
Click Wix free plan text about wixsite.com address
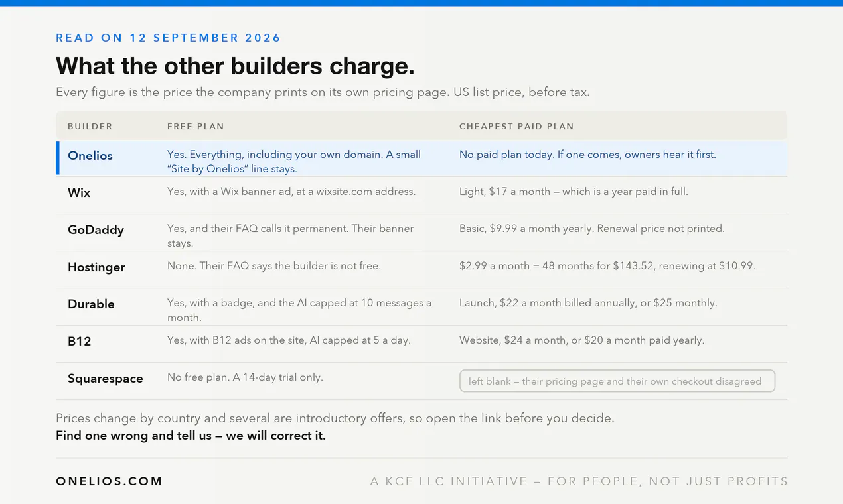[291, 192]
